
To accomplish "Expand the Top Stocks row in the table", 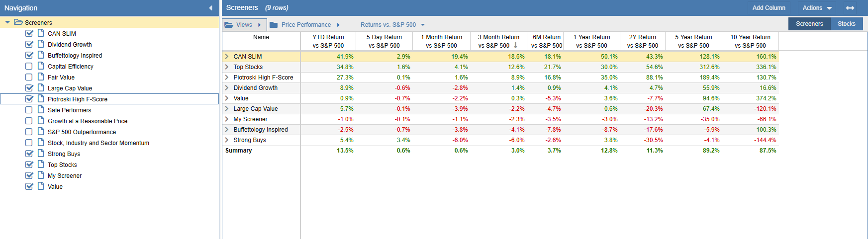I will 227,67.
